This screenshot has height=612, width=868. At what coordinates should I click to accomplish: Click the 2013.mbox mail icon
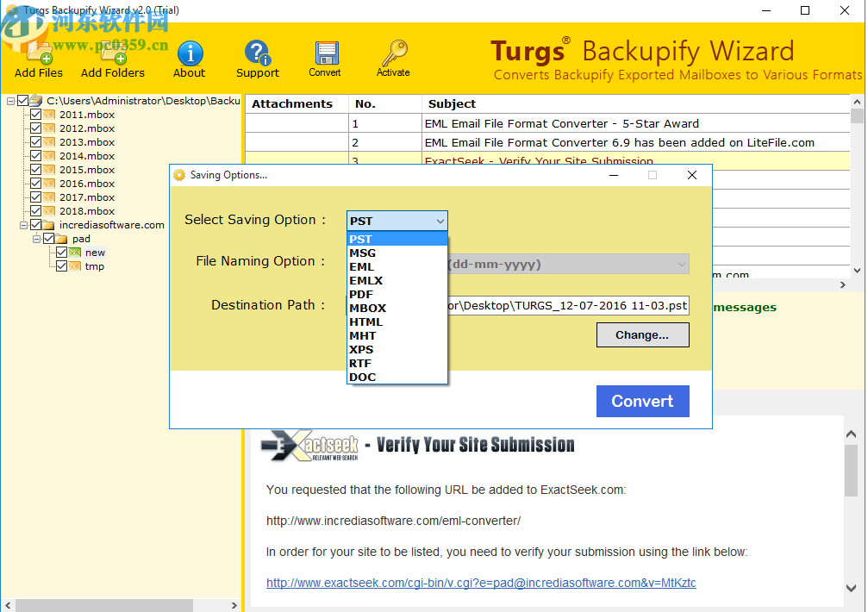point(49,142)
